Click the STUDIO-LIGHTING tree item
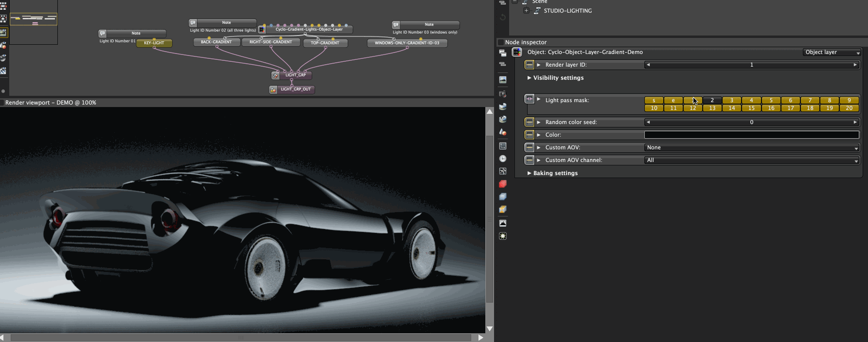Image resolution: width=868 pixels, height=342 pixels. 567,11
